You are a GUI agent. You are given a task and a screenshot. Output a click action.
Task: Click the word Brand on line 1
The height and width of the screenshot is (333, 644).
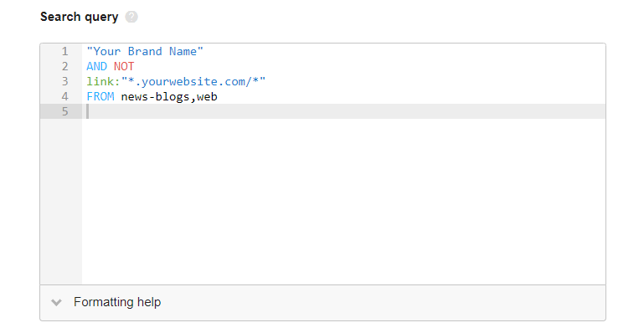(x=145, y=51)
